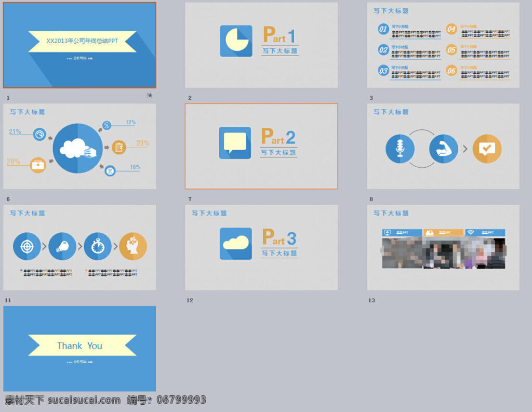Viewport: 532px width, 412px height.
Task: Click the orange checkmark chat bubble icon
Action: (487, 148)
